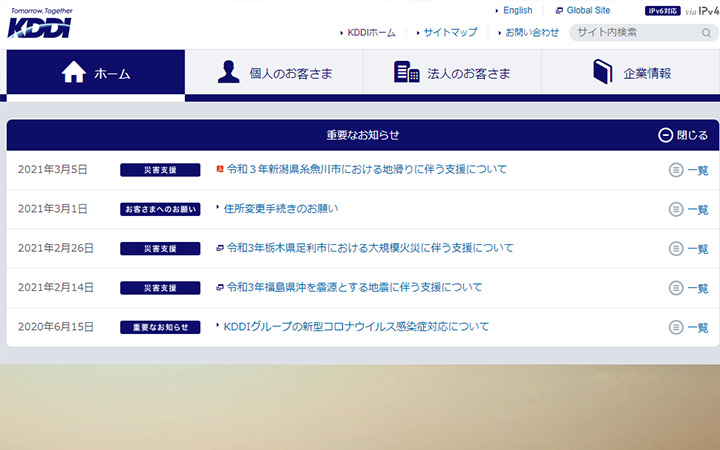This screenshot has width=720, height=450.
Task: Switch to the English site
Action: [x=518, y=10]
